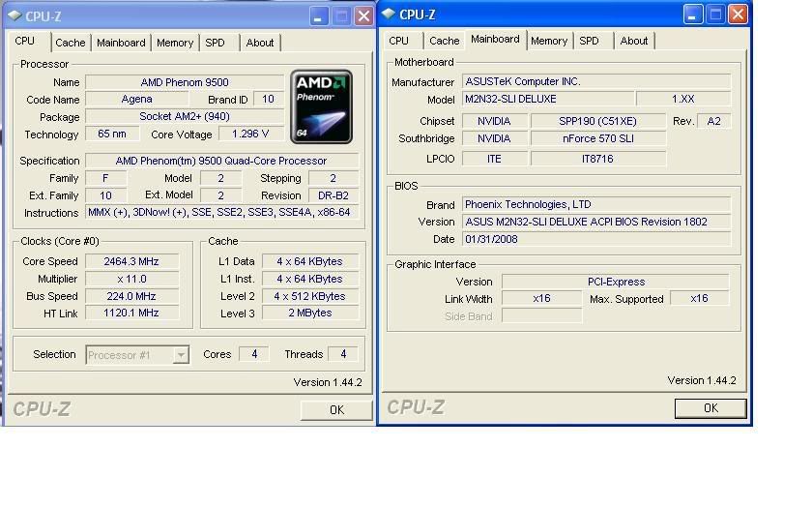Select SPD tab in right window
This screenshot has height=508, width=812.
(x=589, y=41)
